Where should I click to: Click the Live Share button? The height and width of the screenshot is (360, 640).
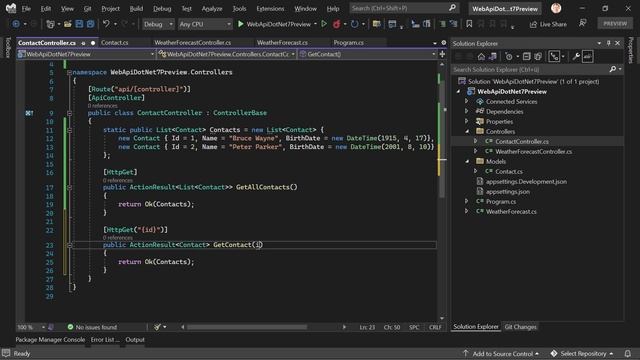click(548, 24)
